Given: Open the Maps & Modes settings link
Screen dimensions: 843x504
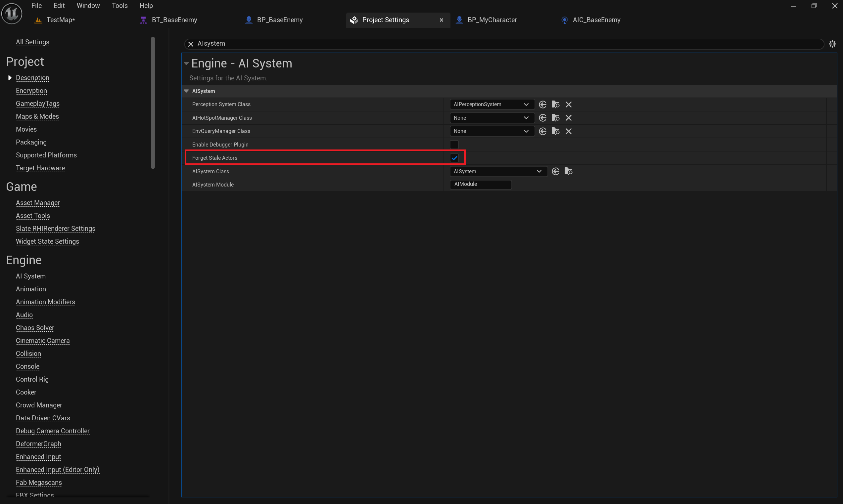Looking at the screenshot, I should click(x=37, y=116).
